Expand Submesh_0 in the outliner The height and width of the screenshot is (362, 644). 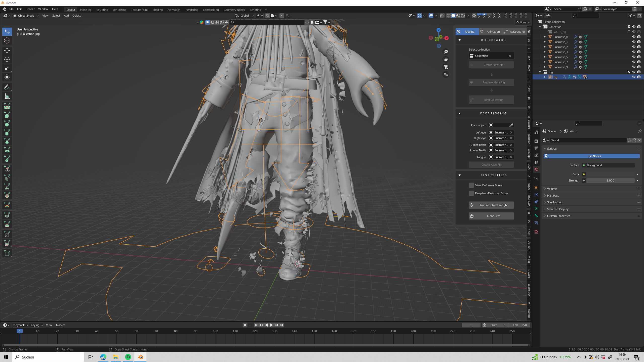click(x=545, y=37)
